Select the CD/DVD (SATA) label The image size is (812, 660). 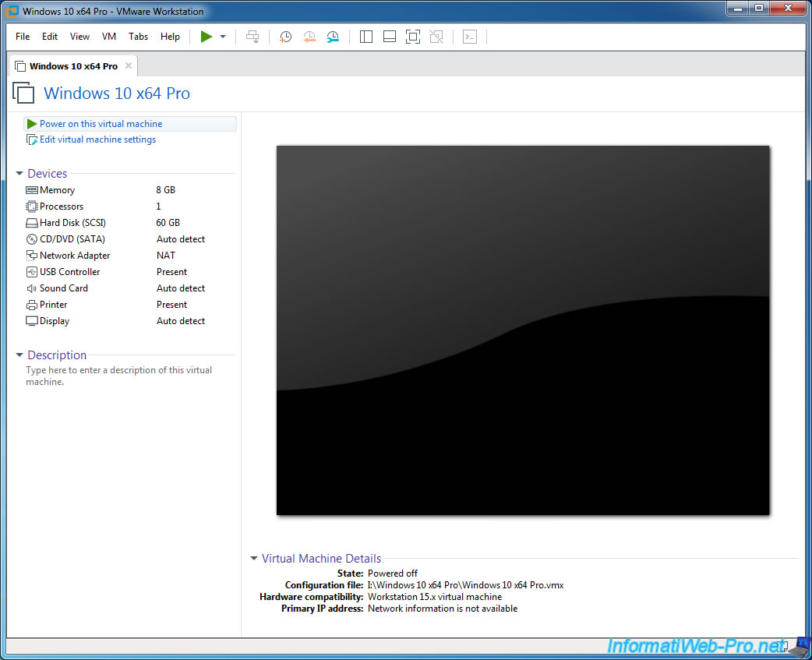(x=72, y=239)
